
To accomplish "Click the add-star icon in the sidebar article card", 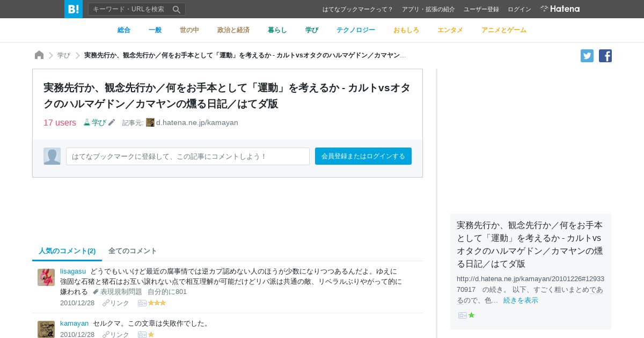I will pos(463,315).
